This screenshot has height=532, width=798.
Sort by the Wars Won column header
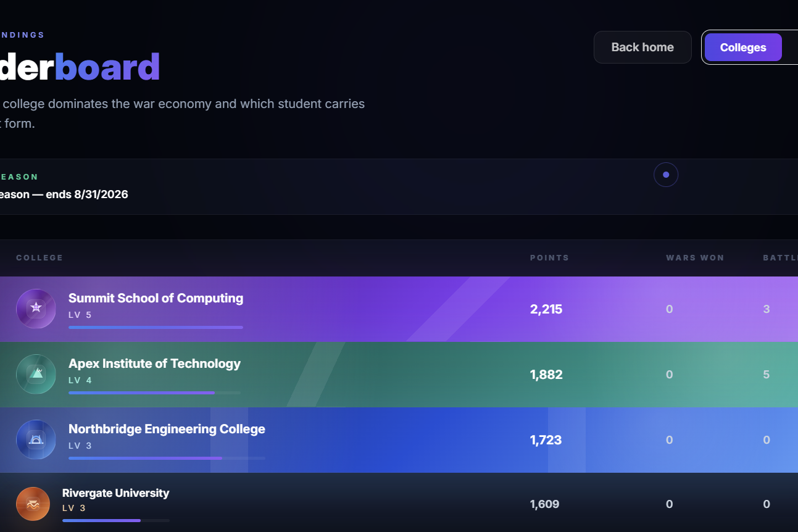click(x=695, y=258)
